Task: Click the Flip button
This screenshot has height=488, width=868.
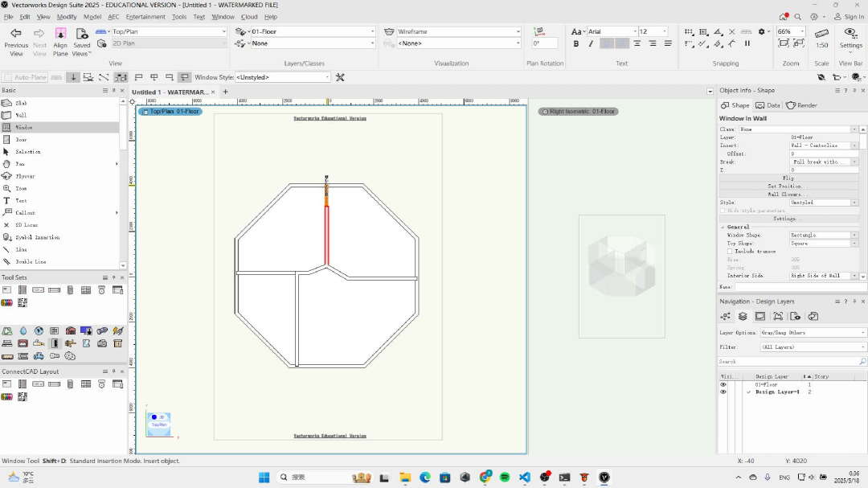Action: pyautogui.click(x=788, y=178)
